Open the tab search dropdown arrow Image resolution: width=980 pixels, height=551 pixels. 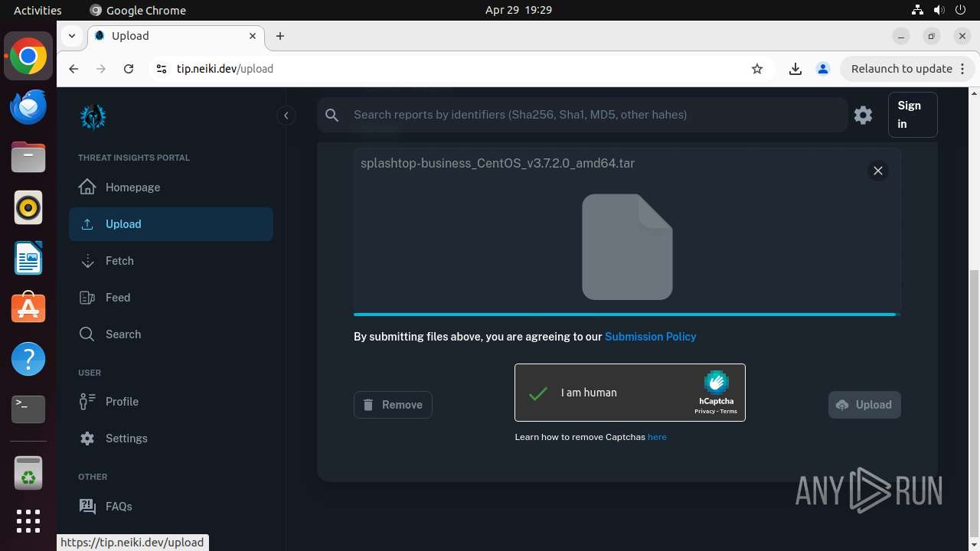coord(71,36)
